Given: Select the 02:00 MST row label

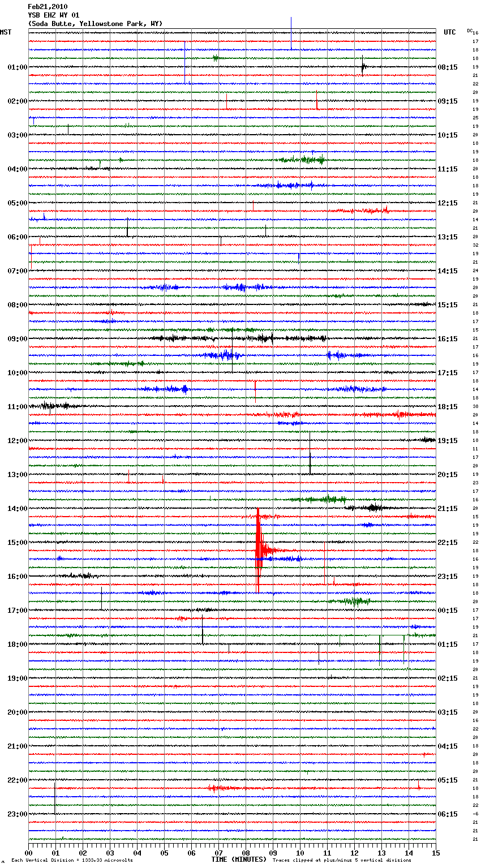Looking at the screenshot, I should coord(17,101).
